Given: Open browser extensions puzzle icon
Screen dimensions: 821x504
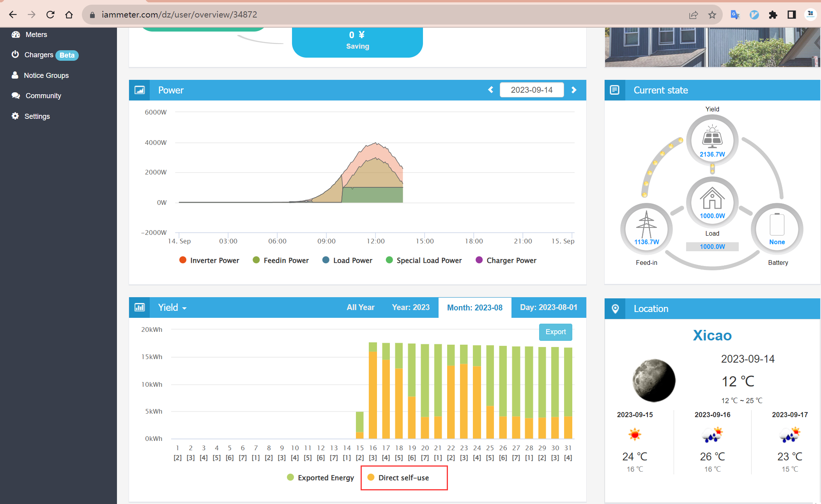Looking at the screenshot, I should click(773, 15).
